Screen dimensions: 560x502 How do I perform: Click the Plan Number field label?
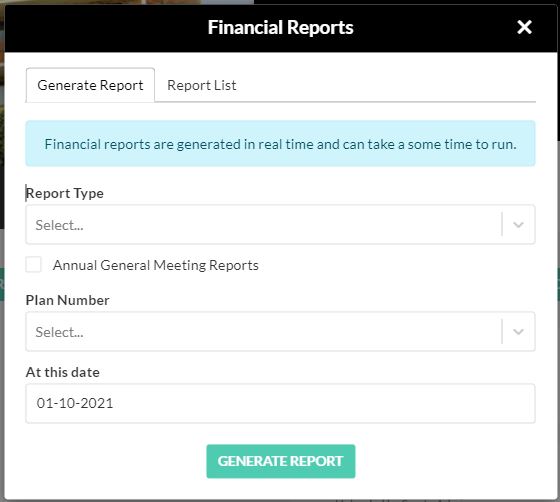[x=68, y=300]
